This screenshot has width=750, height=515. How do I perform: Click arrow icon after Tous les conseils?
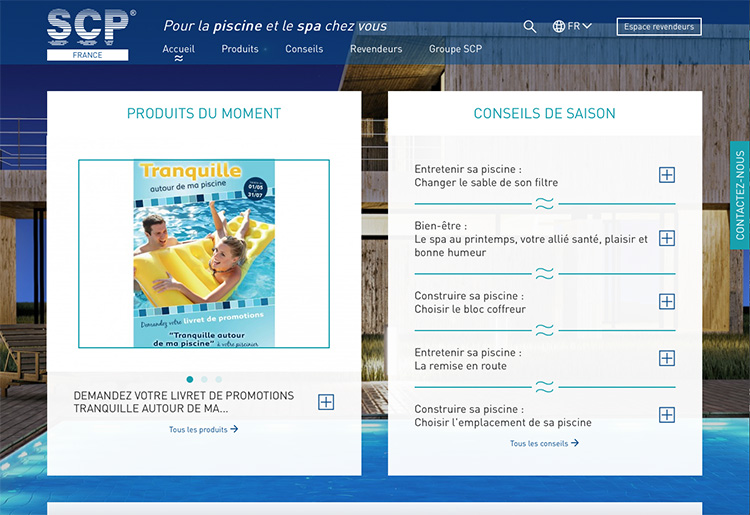coord(575,443)
